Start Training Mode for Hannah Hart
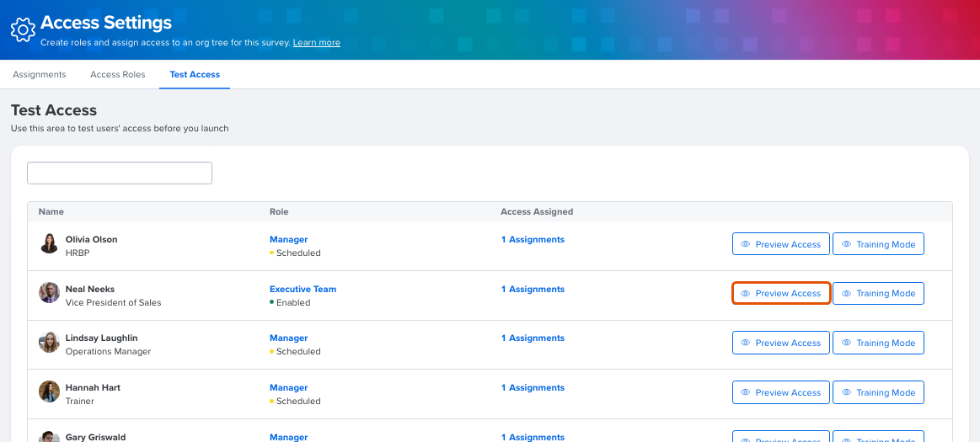This screenshot has height=442, width=980. click(878, 392)
